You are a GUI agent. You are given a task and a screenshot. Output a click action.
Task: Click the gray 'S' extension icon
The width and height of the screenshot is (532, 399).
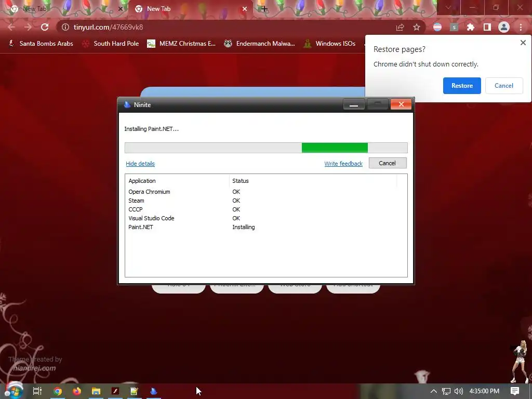pos(454,27)
